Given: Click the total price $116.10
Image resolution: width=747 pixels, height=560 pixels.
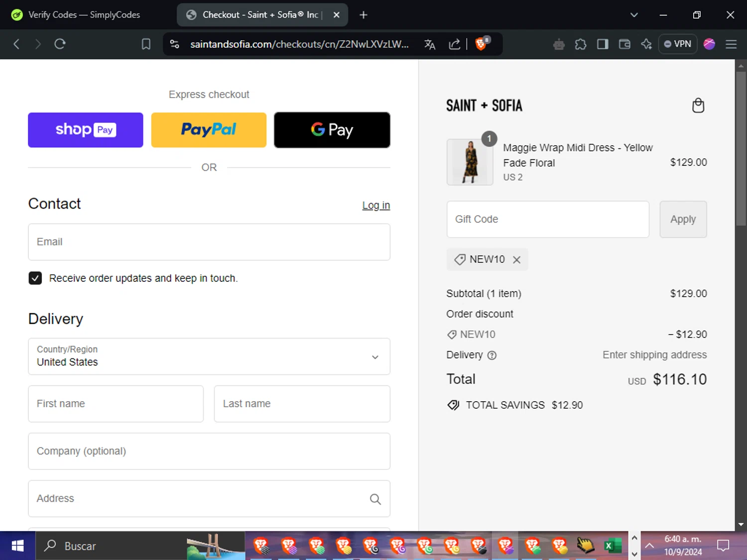Looking at the screenshot, I should pyautogui.click(x=680, y=380).
